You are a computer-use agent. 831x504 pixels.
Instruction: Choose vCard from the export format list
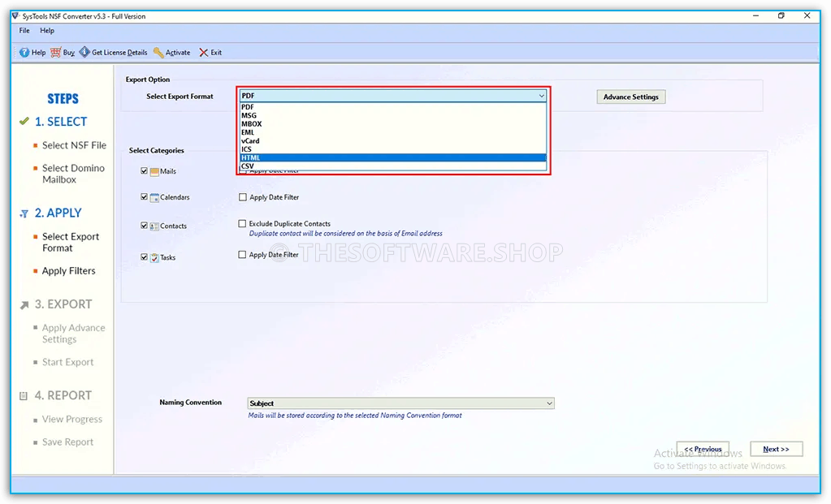(x=392, y=141)
